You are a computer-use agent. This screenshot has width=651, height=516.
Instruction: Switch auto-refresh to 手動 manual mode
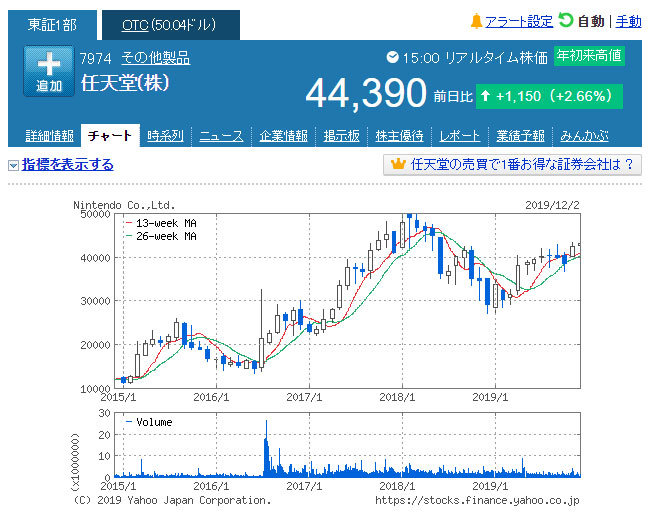tap(628, 21)
